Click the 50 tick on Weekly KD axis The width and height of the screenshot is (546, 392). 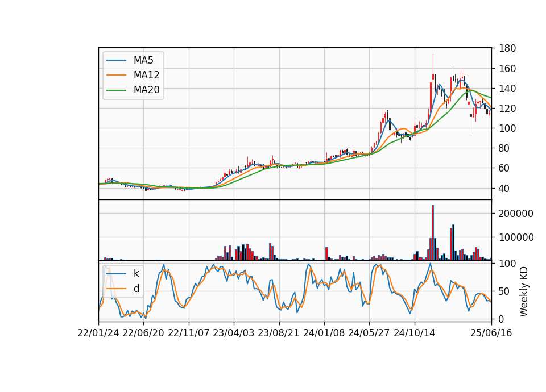(x=504, y=291)
